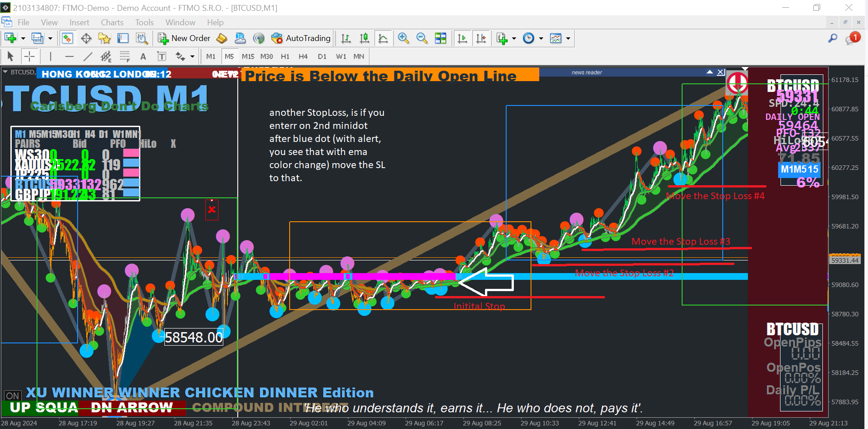868x429 pixels.
Task: Select the Text 'A' tool
Action: tap(143, 56)
